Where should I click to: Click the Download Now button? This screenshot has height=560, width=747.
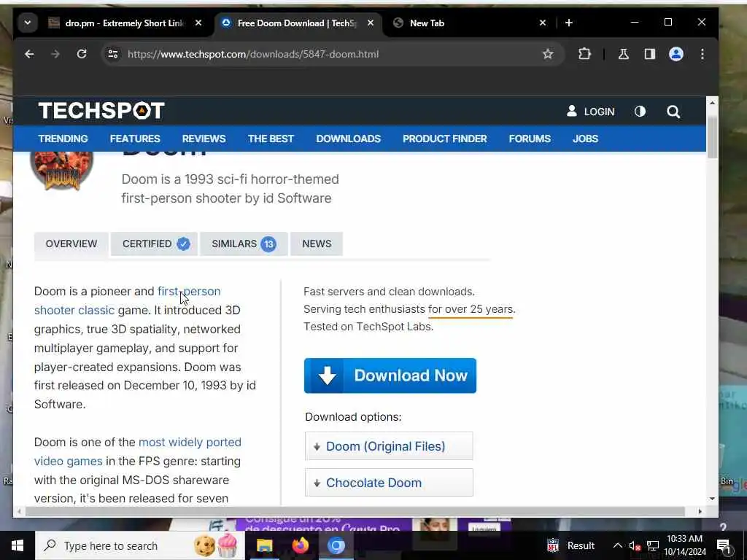coord(390,376)
